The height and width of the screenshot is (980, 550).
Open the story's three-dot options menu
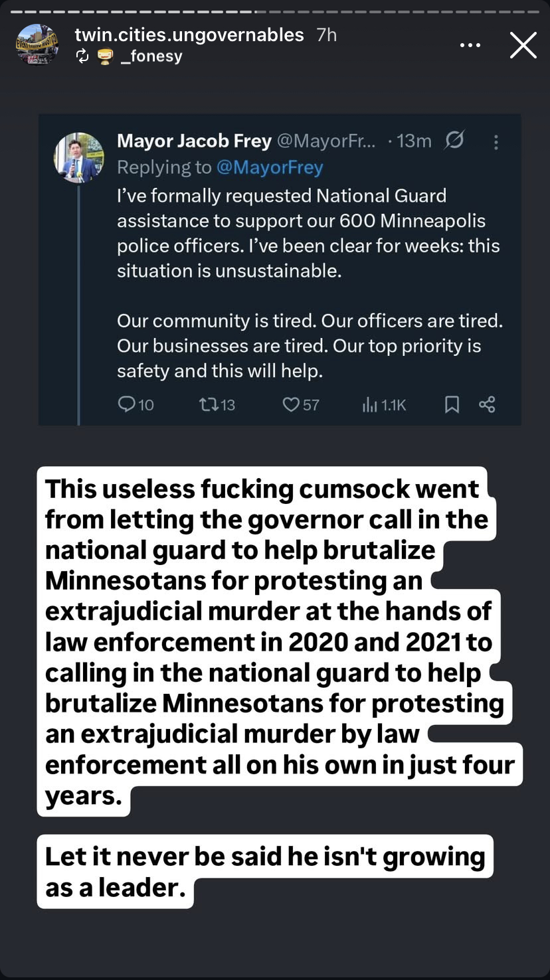(x=470, y=45)
